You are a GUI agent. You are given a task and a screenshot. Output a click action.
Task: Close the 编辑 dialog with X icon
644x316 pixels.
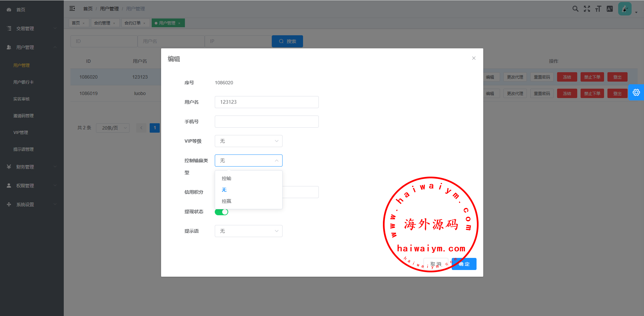click(474, 58)
